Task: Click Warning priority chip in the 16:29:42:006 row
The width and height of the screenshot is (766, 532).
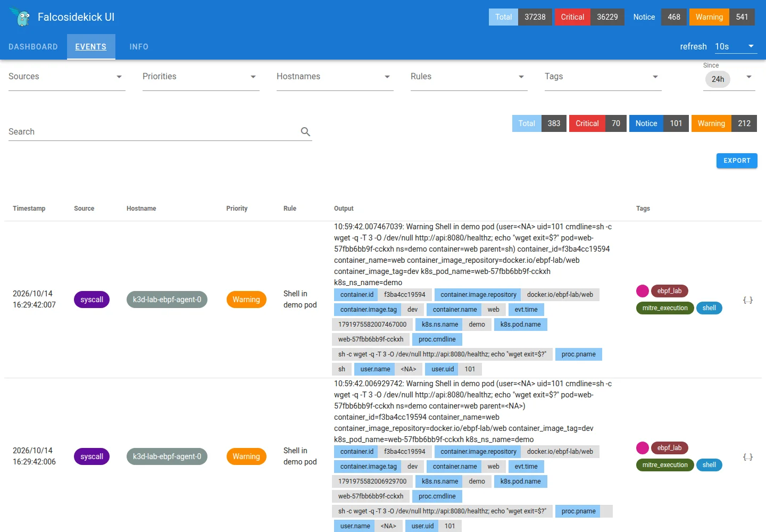Action: tap(246, 456)
